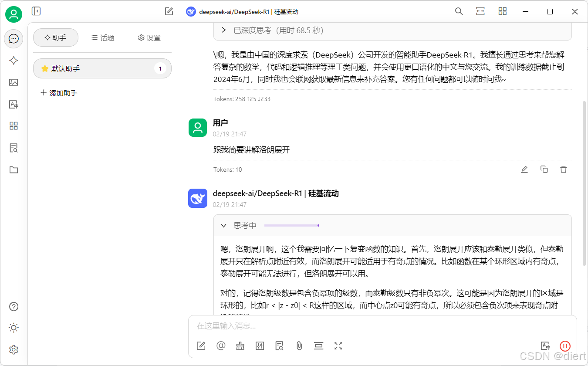
Task: Open the agents sparkle icon in sidebar
Action: [x=14, y=61]
